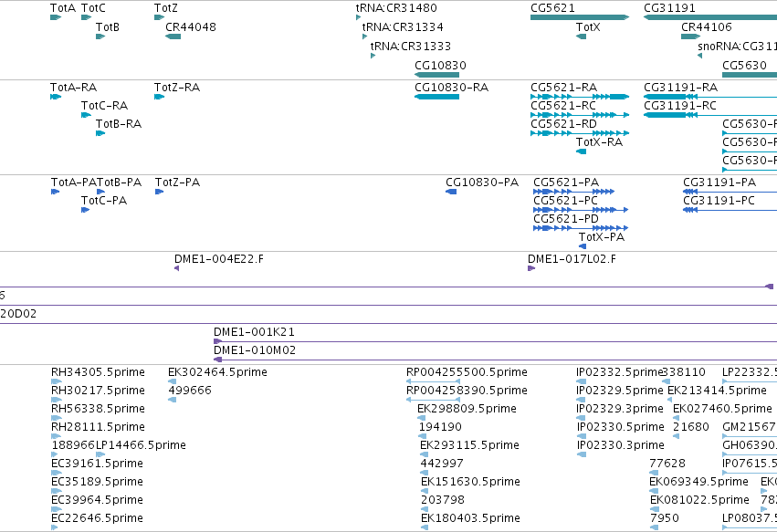
Task: Click the DME1-004E22.F clone label
Action: (219, 259)
